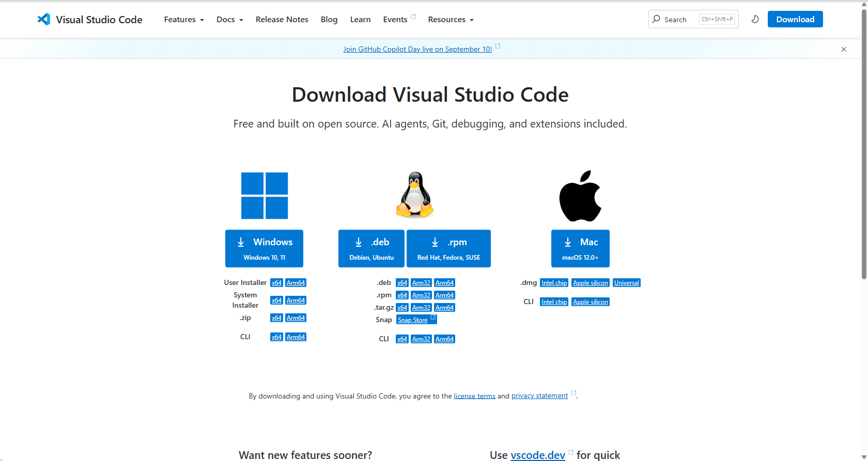Screen dimensions: 868x461
Task: Dismiss the Copilot Day banner
Action: click(844, 49)
